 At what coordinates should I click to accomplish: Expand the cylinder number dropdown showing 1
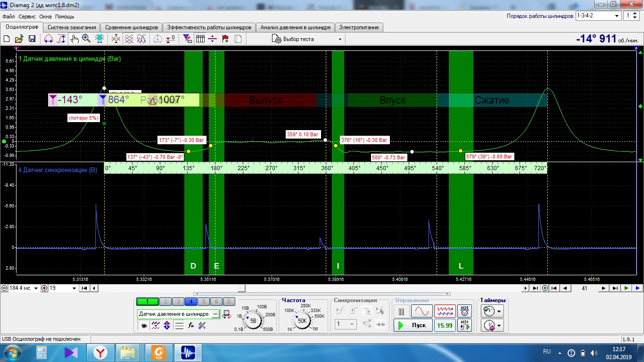click(x=631, y=16)
